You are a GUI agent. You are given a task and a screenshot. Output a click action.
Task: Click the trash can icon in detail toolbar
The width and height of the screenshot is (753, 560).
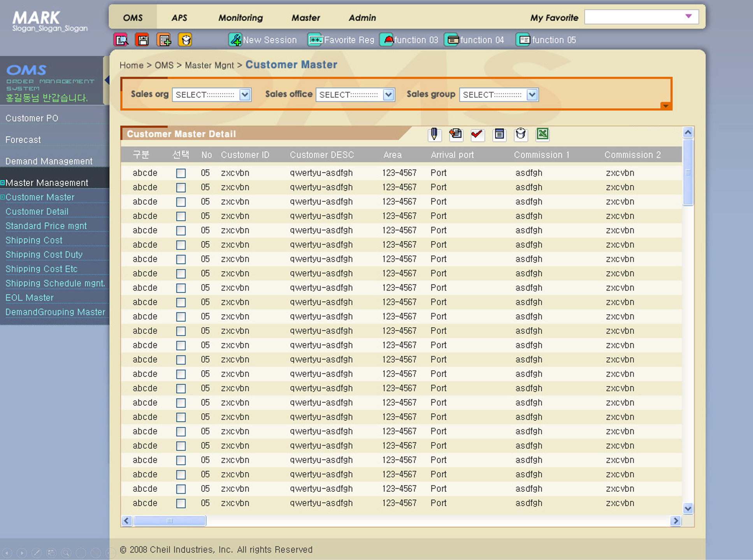click(x=521, y=135)
